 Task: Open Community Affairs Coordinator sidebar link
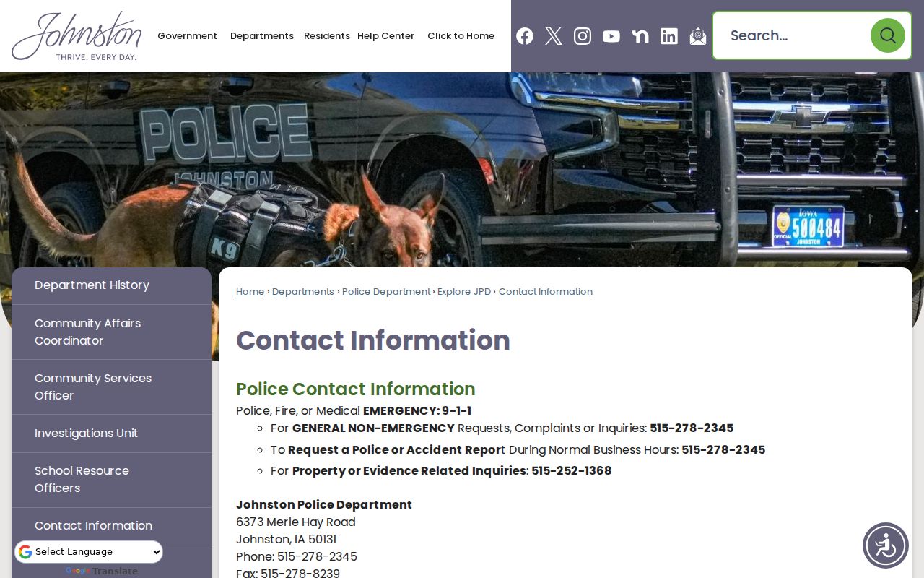[111, 332]
